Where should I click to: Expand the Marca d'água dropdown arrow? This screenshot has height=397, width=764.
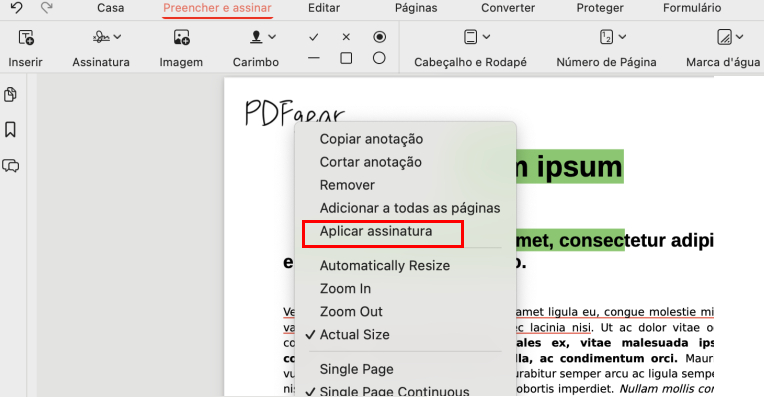pos(740,37)
